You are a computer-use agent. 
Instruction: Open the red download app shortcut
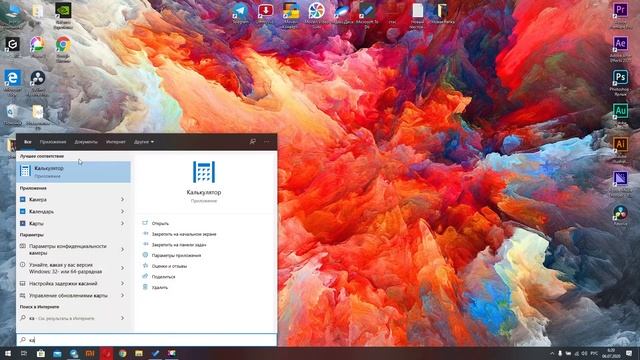(266, 11)
